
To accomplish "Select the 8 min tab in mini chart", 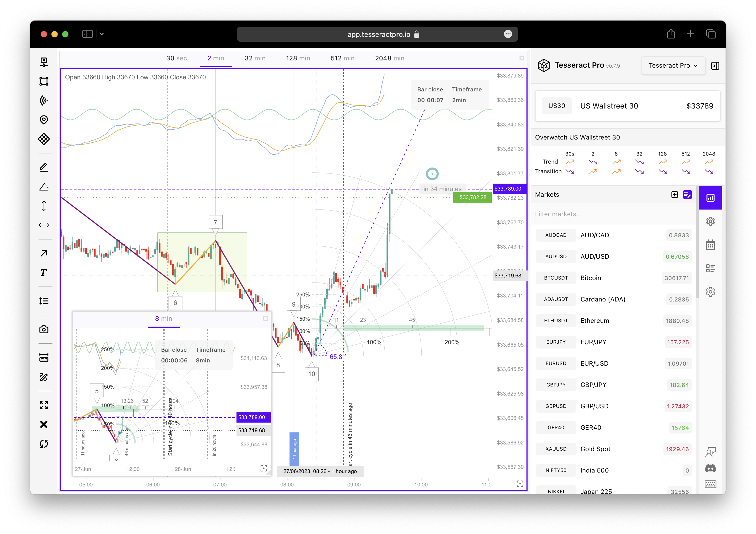I will (x=164, y=319).
